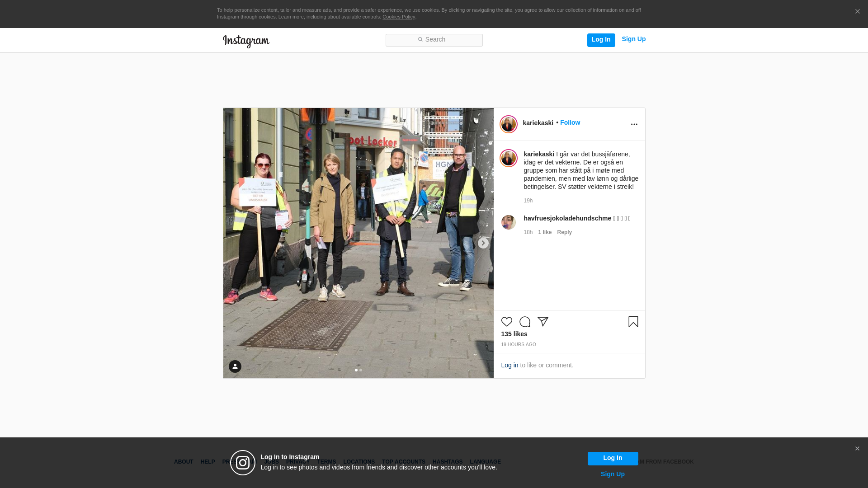Click the kariekaski profile avatar in header
Screen dimensions: 868x488
[508, 124]
